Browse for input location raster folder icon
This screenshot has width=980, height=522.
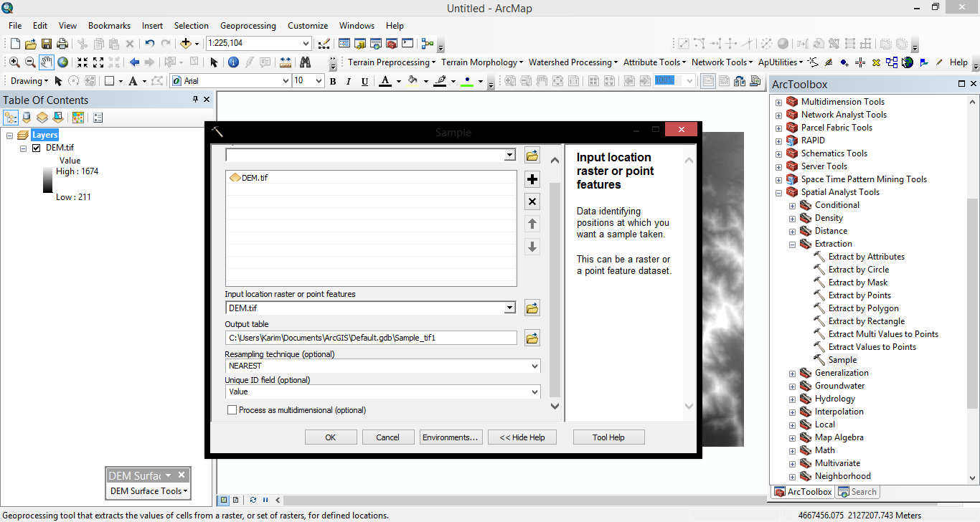(532, 308)
